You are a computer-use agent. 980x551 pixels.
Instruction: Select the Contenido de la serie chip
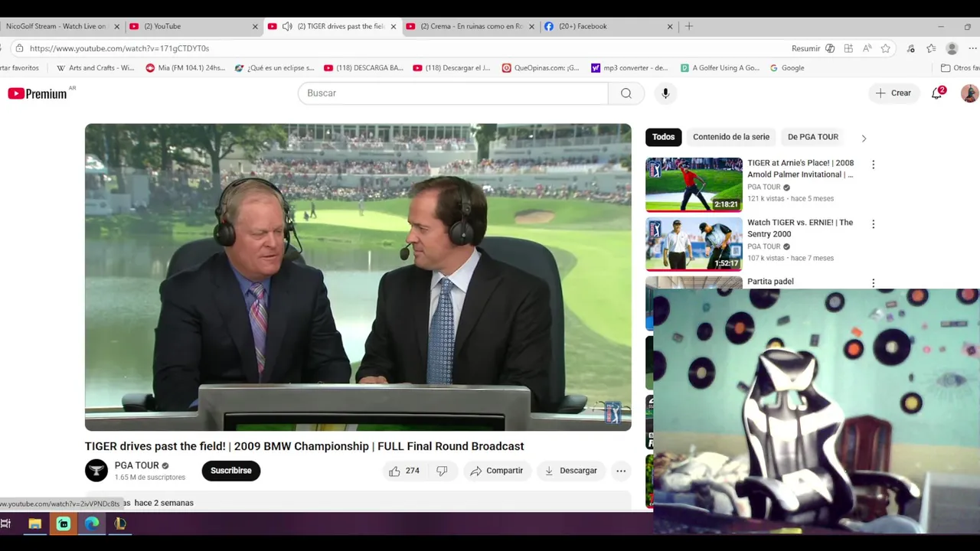(x=731, y=137)
